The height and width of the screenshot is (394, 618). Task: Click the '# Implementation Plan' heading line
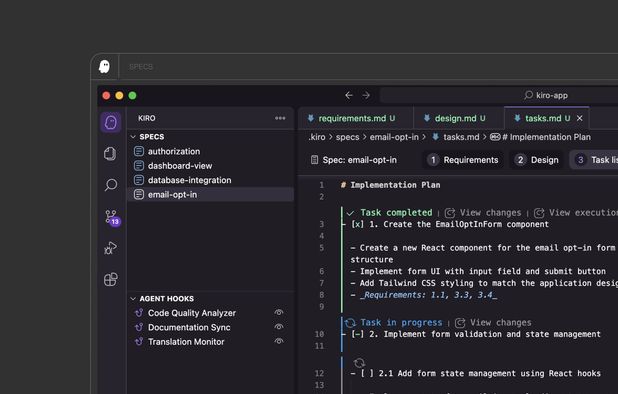point(390,185)
